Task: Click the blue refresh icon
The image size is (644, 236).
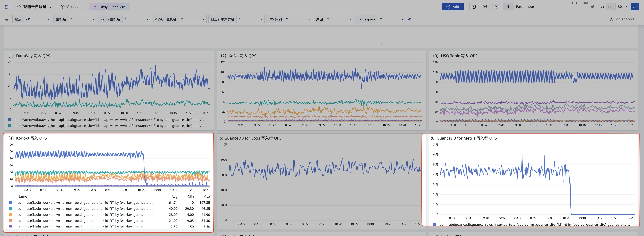Action: click(x=635, y=7)
